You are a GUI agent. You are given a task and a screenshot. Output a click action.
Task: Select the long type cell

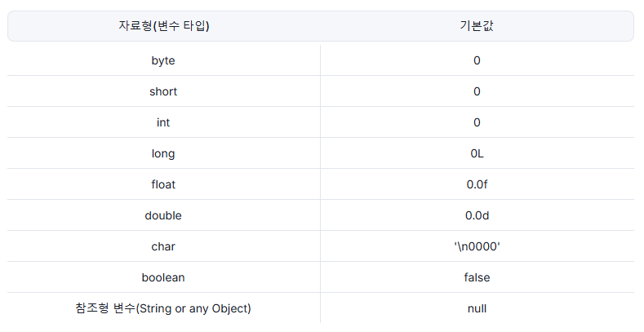[x=163, y=153]
